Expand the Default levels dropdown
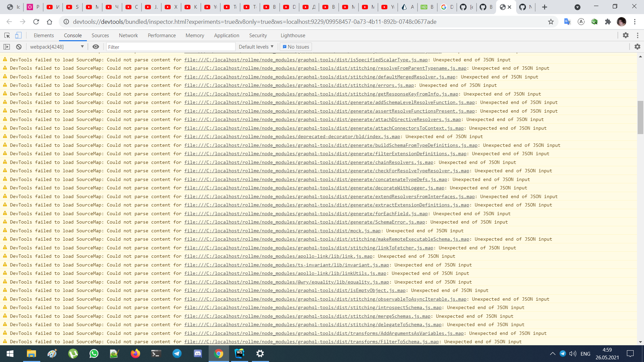This screenshot has height=362, width=644. [256, 47]
